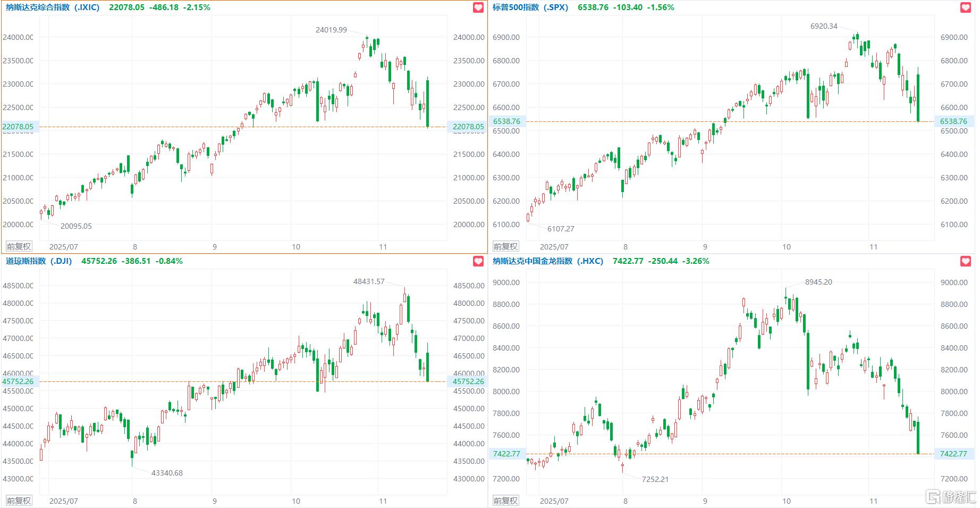This screenshot has height=508, width=980.
Task: Click the 7252.21 low marker on HXC chart
Action: point(655,479)
